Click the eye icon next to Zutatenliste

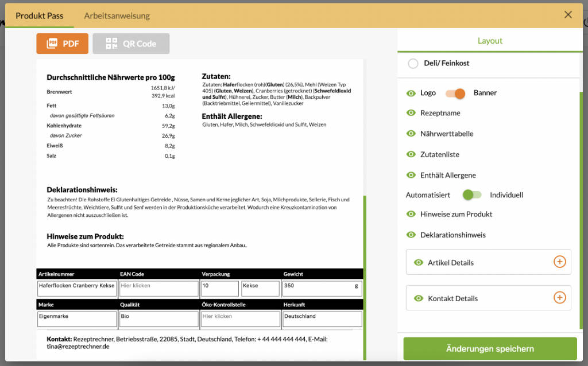coord(411,154)
